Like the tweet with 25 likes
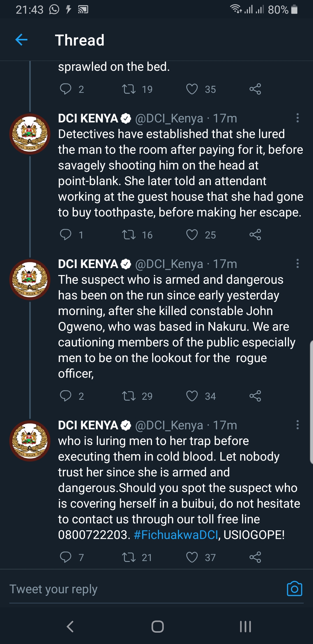This screenshot has width=313, height=644. point(192,234)
